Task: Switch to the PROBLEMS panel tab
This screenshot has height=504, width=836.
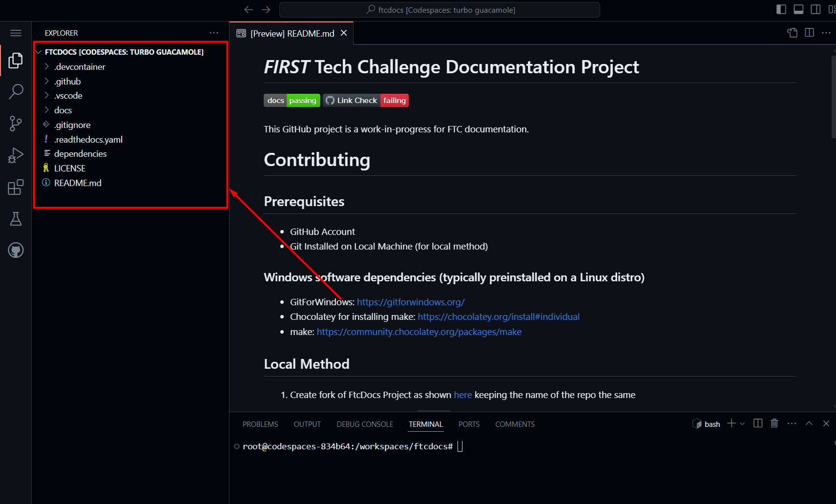Action: point(260,424)
